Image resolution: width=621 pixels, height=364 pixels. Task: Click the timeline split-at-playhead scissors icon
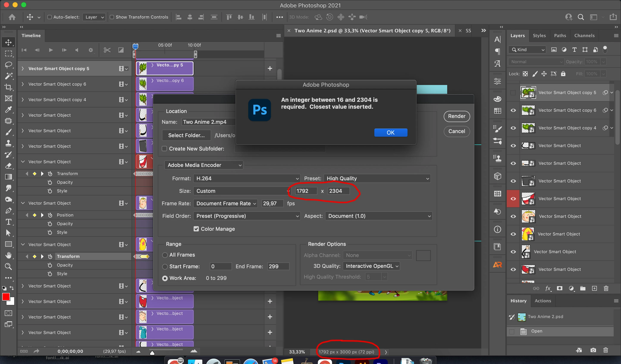(x=107, y=50)
